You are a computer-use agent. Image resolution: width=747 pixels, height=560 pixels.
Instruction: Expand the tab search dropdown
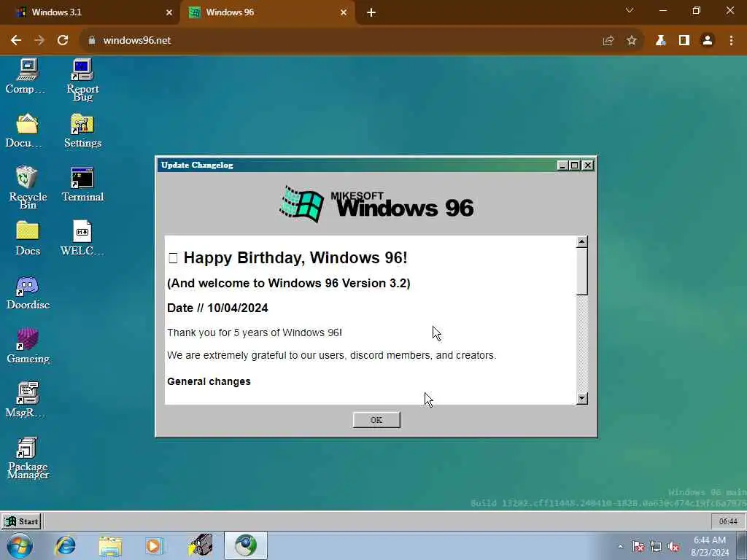(x=630, y=10)
